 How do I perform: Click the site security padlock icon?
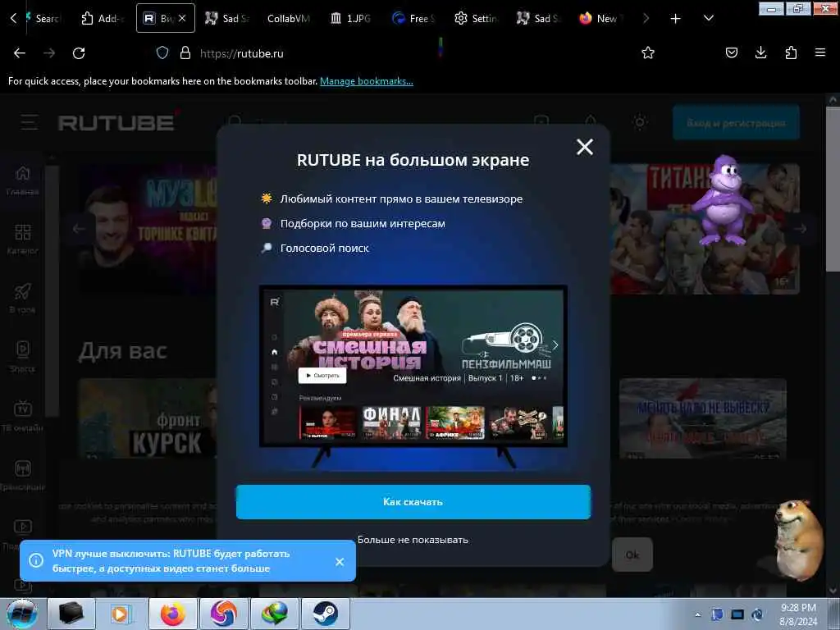coord(185,52)
